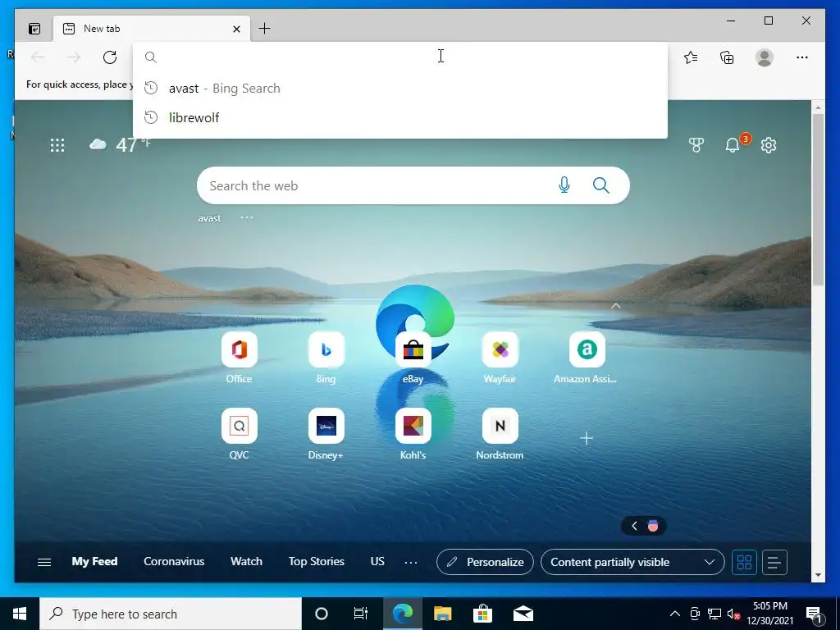Show hidden system tray icons
This screenshot has width=840, height=630.
click(675, 614)
